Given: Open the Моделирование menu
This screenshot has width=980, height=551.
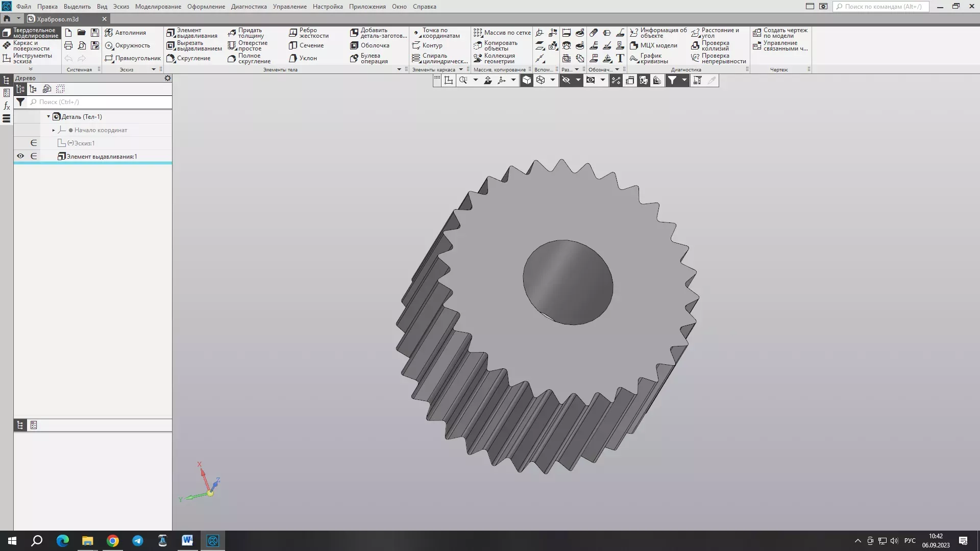Looking at the screenshot, I should (158, 7).
